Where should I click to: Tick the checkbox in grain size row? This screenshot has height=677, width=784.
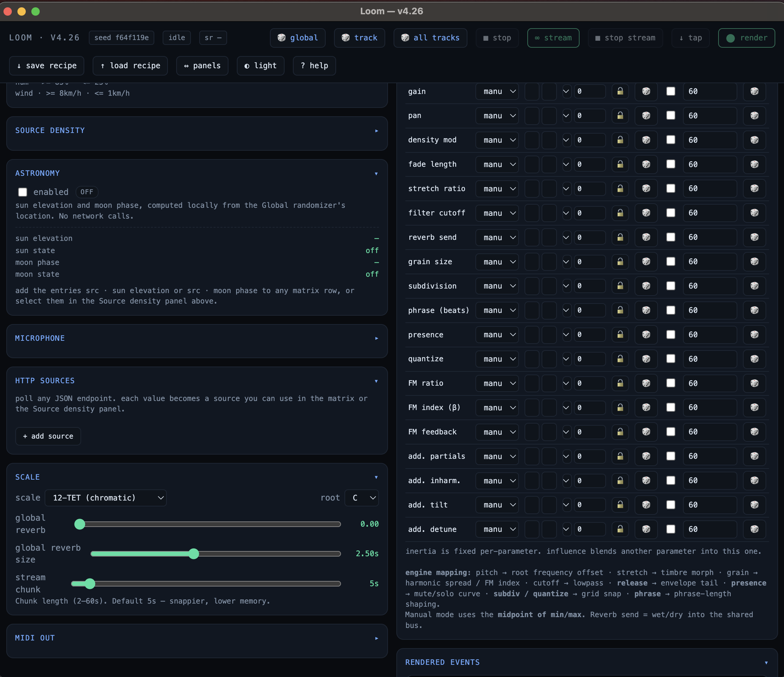pyautogui.click(x=671, y=262)
